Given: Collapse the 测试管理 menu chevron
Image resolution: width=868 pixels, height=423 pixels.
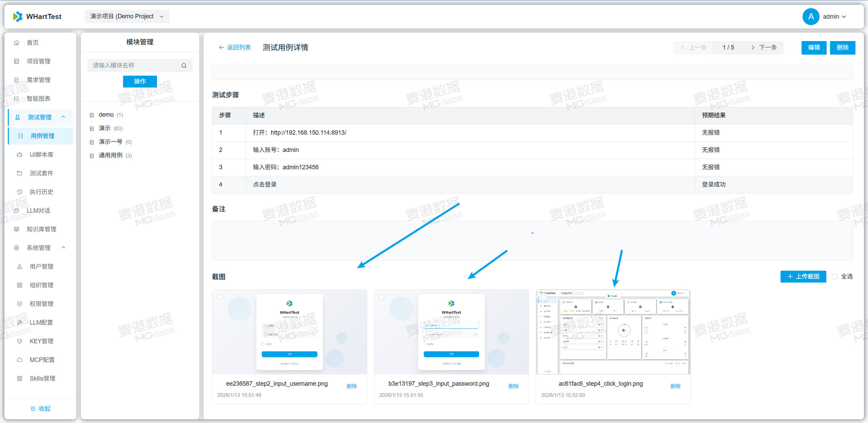Looking at the screenshot, I should pos(63,117).
